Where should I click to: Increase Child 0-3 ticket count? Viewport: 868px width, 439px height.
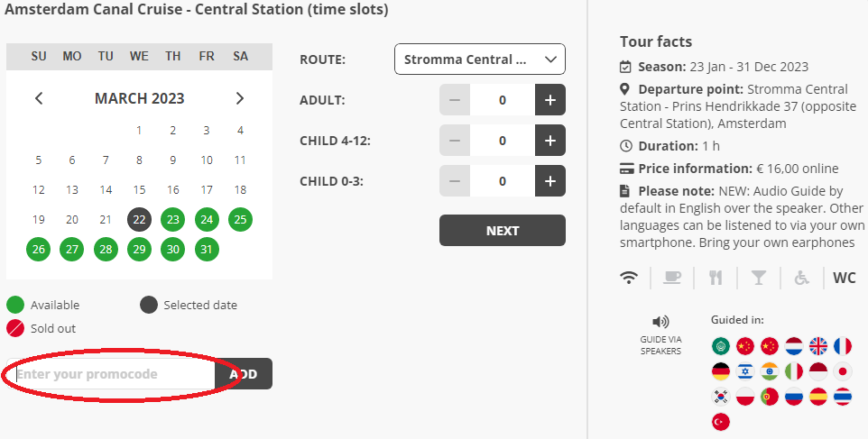(x=550, y=181)
